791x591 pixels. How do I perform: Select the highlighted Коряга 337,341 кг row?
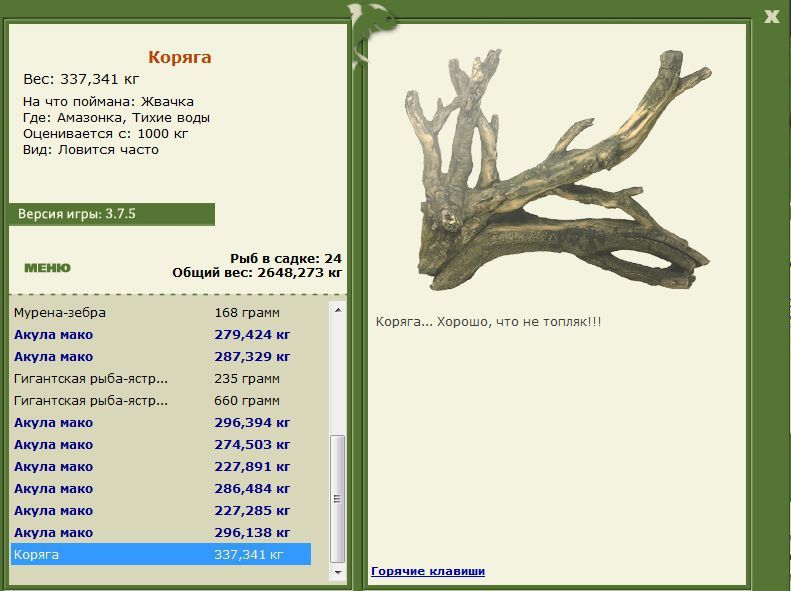point(161,554)
